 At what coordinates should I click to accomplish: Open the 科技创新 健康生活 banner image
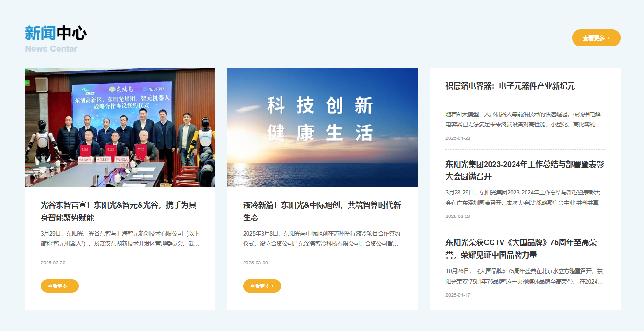322,127
